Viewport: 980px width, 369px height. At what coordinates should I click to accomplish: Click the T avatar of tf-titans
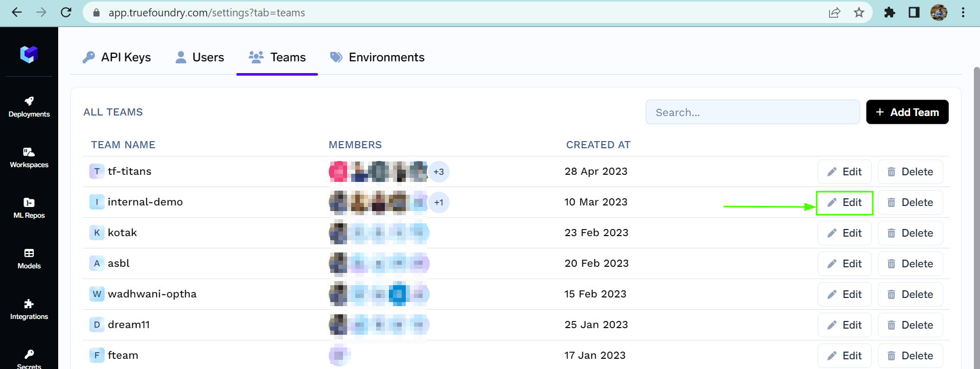point(97,171)
